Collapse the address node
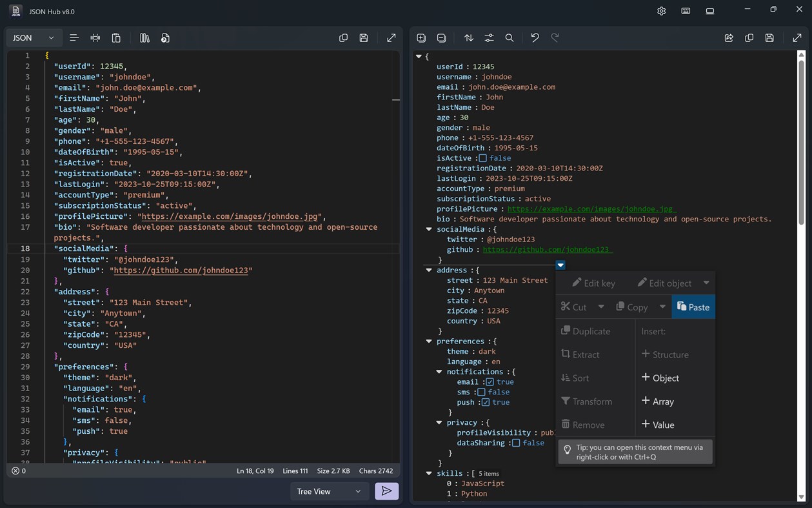 (429, 270)
